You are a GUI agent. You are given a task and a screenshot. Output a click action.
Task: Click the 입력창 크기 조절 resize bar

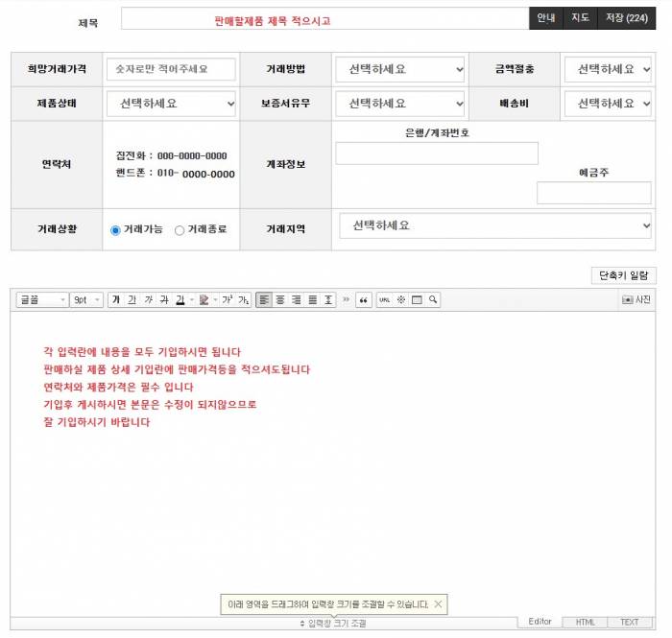[333, 624]
